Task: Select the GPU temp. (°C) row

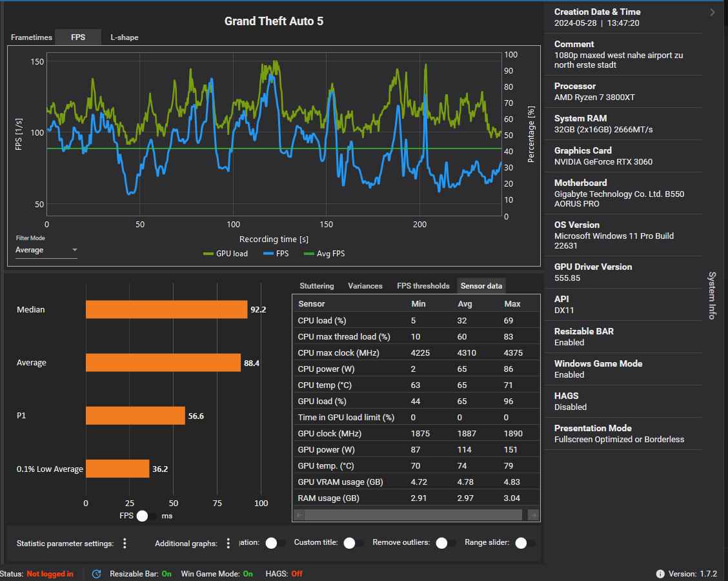Action: (x=416, y=466)
